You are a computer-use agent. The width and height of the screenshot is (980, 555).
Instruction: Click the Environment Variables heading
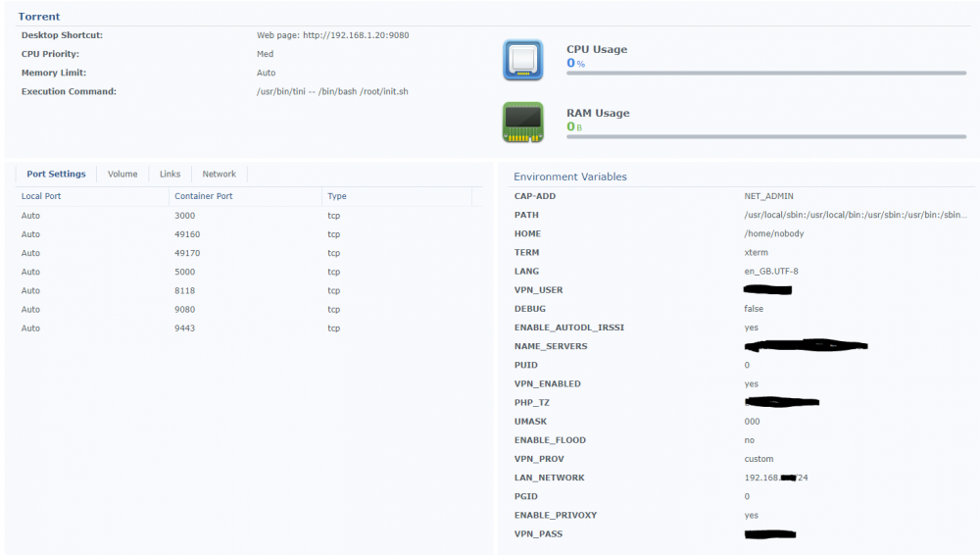tap(570, 177)
